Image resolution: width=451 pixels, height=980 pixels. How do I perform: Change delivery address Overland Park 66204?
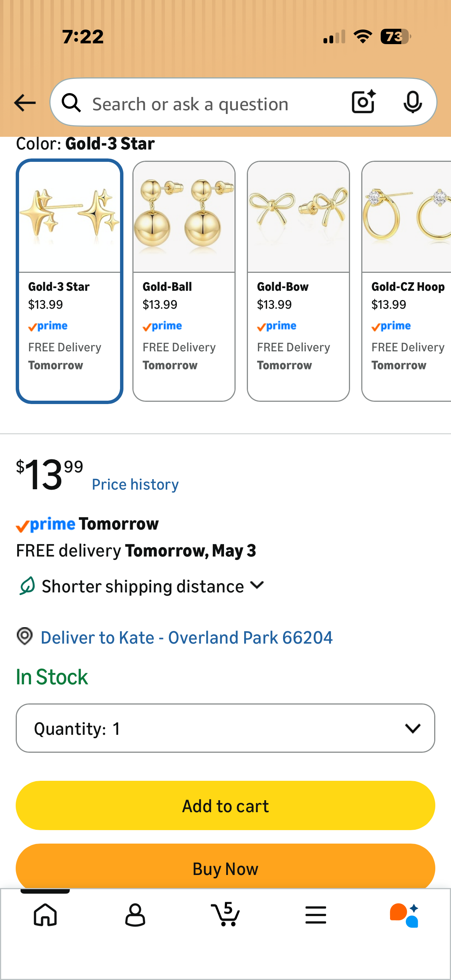[x=187, y=638]
